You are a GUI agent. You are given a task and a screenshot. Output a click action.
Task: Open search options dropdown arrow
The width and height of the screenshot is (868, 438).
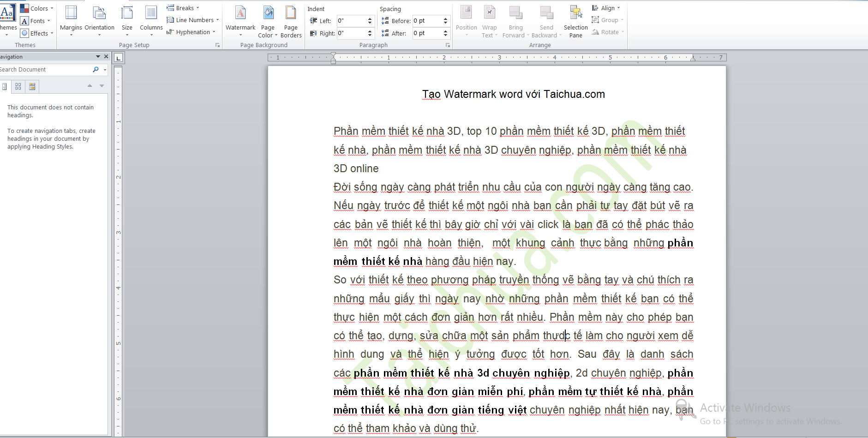pyautogui.click(x=105, y=70)
